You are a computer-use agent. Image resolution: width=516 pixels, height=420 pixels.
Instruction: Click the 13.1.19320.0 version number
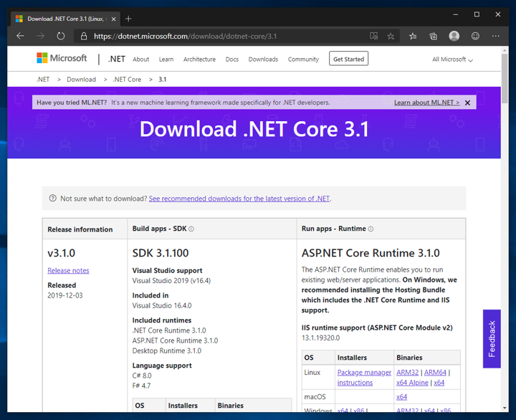pos(320,338)
